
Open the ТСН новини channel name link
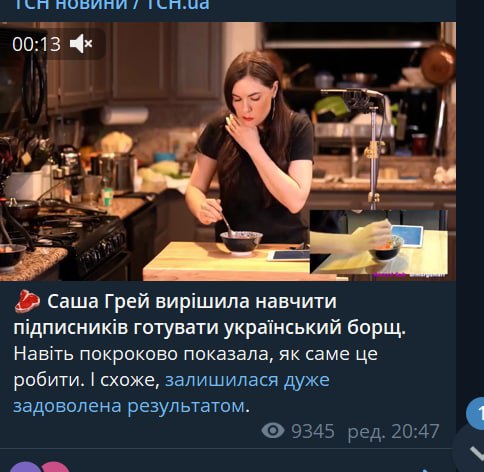point(112,5)
